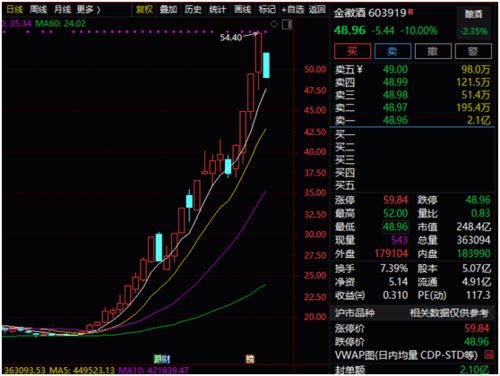The width and height of the screenshot is (500, 376).
Task: Select 卖四 price 48.99
Action: click(x=395, y=82)
